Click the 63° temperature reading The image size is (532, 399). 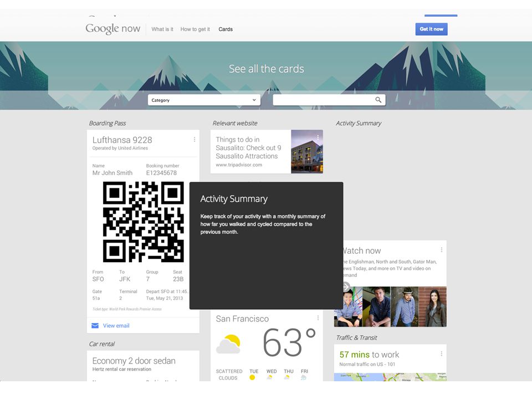point(289,342)
